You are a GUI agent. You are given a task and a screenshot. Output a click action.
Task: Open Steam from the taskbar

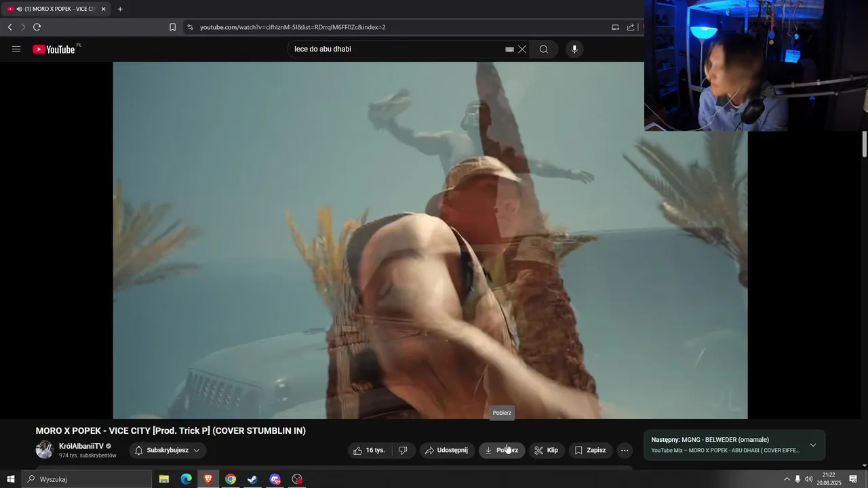(252, 479)
